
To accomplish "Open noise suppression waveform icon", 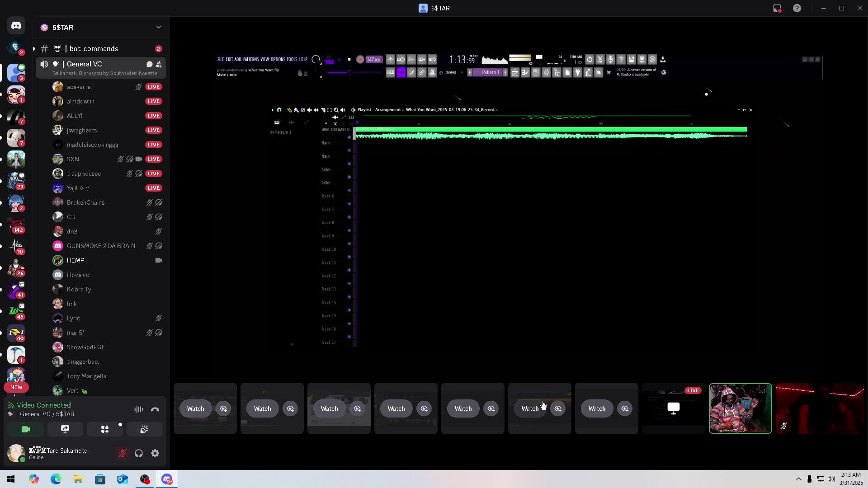I will [x=139, y=409].
